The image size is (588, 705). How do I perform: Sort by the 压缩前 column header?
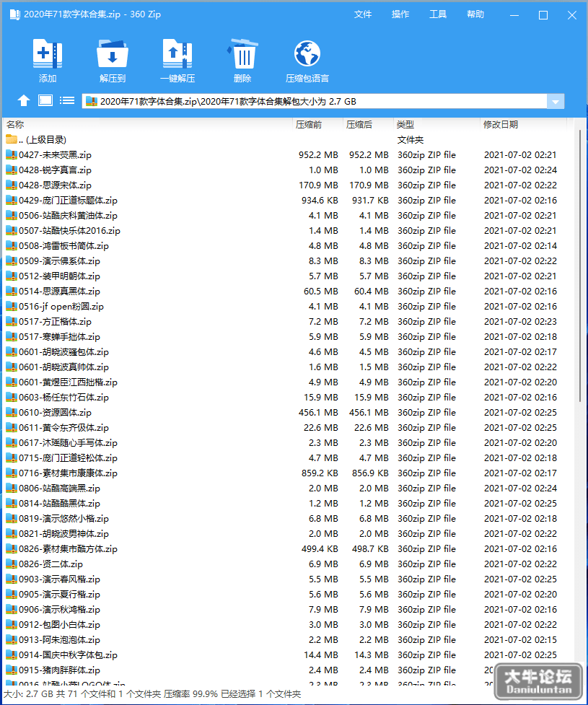(x=318, y=125)
